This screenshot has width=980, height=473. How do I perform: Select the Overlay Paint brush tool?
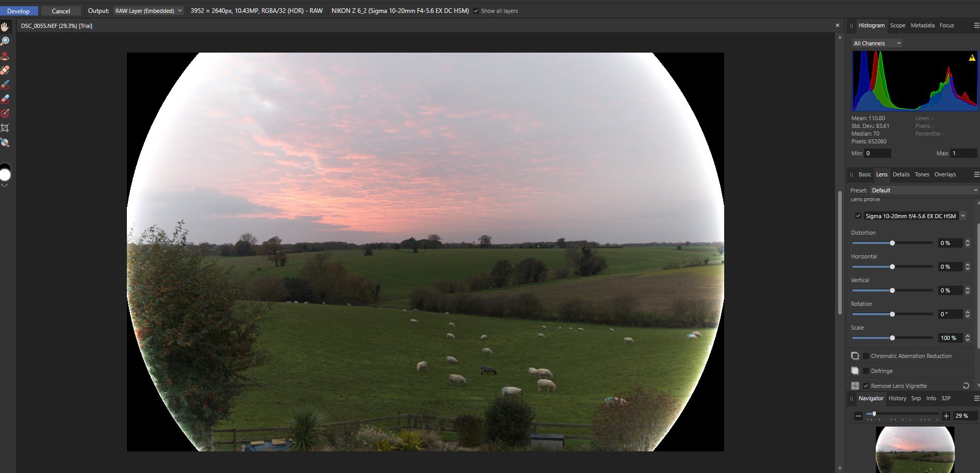pyautogui.click(x=5, y=84)
